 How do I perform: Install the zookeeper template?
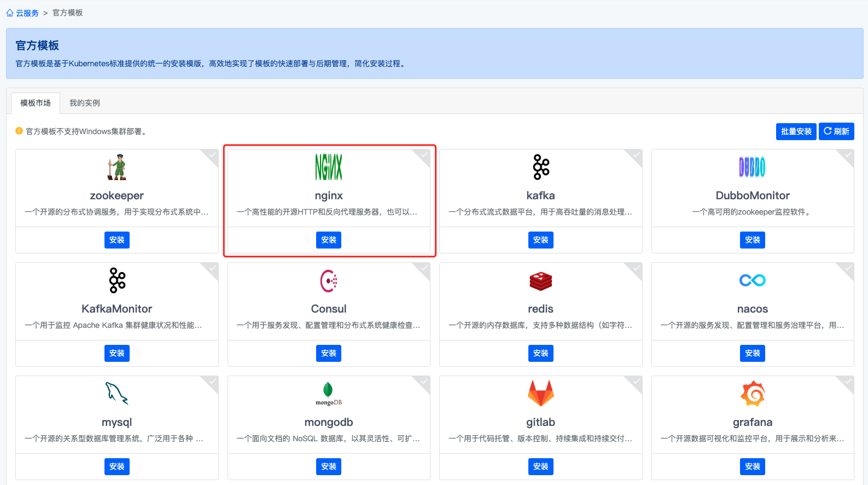tap(117, 240)
